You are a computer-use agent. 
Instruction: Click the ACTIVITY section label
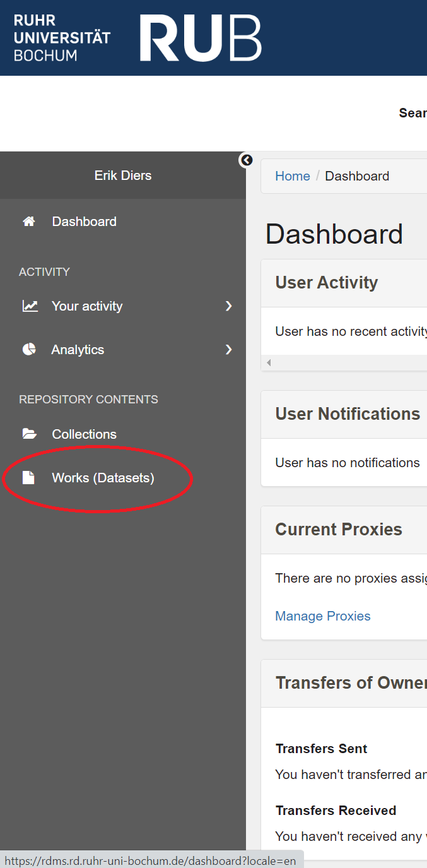pyautogui.click(x=44, y=272)
